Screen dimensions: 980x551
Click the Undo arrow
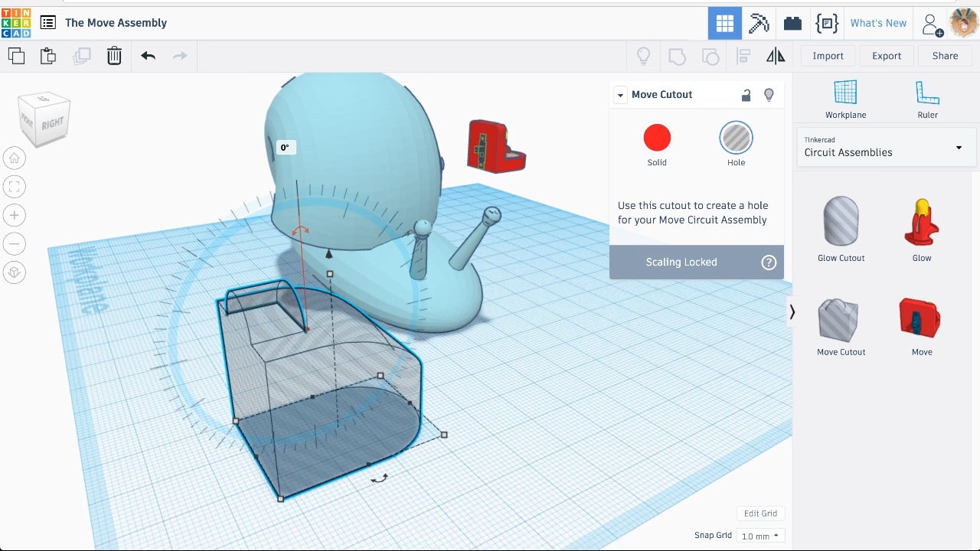click(148, 56)
